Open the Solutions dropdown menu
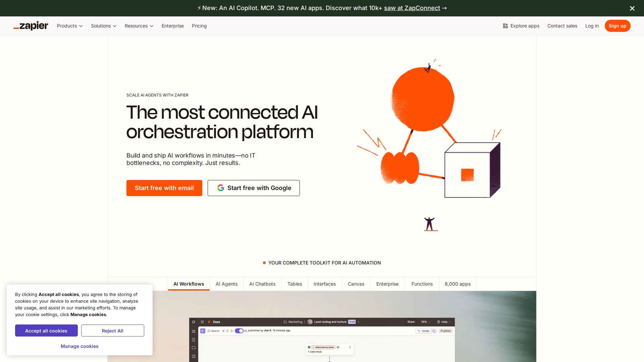Image resolution: width=644 pixels, height=362 pixels. pyautogui.click(x=104, y=26)
